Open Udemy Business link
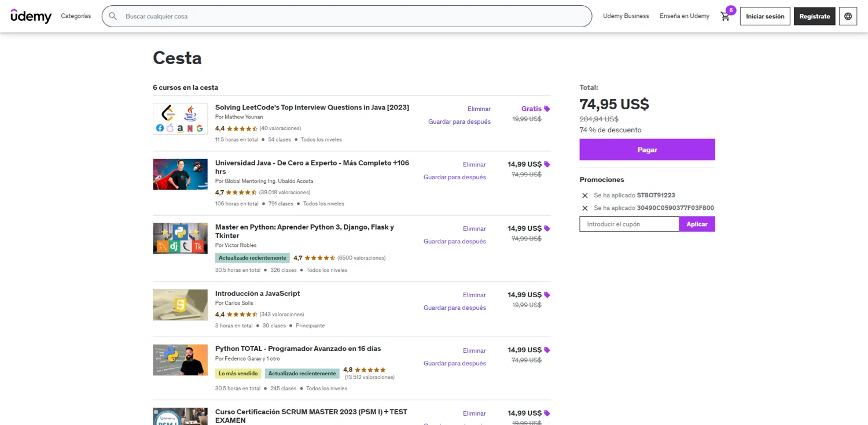The width and height of the screenshot is (868, 425). [x=626, y=16]
